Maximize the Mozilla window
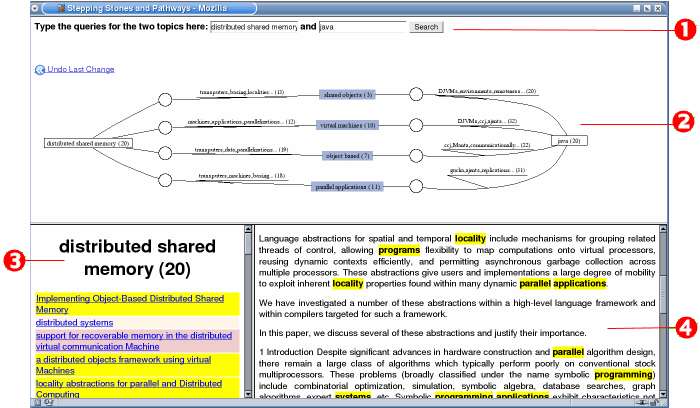The width and height of the screenshot is (700, 408). (647, 8)
